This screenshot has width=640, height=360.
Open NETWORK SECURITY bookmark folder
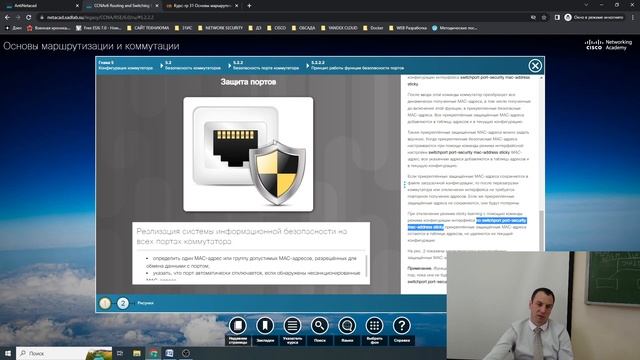pos(220,28)
